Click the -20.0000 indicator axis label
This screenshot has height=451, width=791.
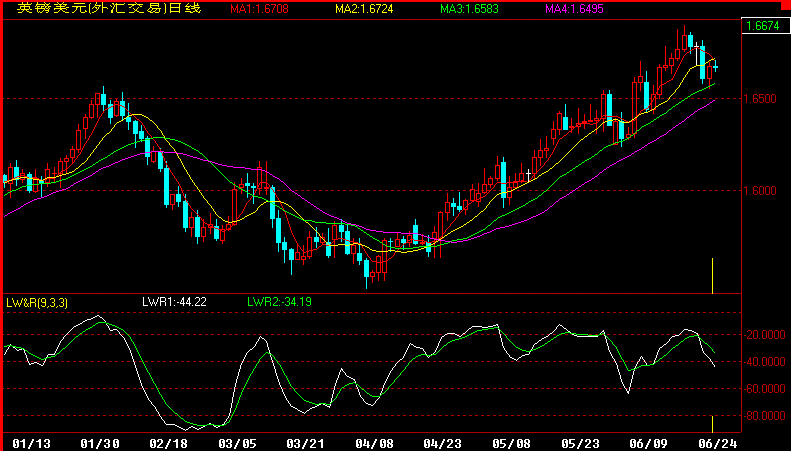point(765,336)
